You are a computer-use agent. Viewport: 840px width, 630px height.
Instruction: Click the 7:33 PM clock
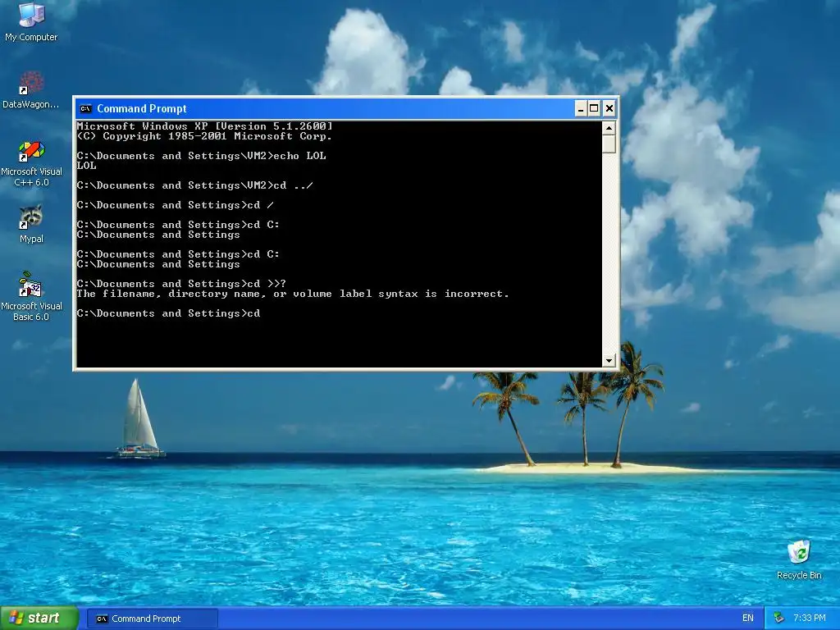point(809,618)
